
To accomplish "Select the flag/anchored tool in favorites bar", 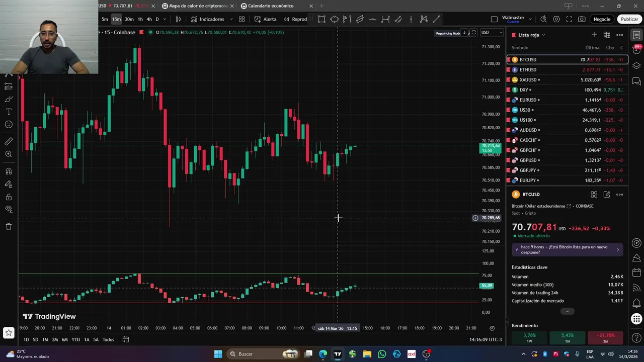I will [347, 19].
